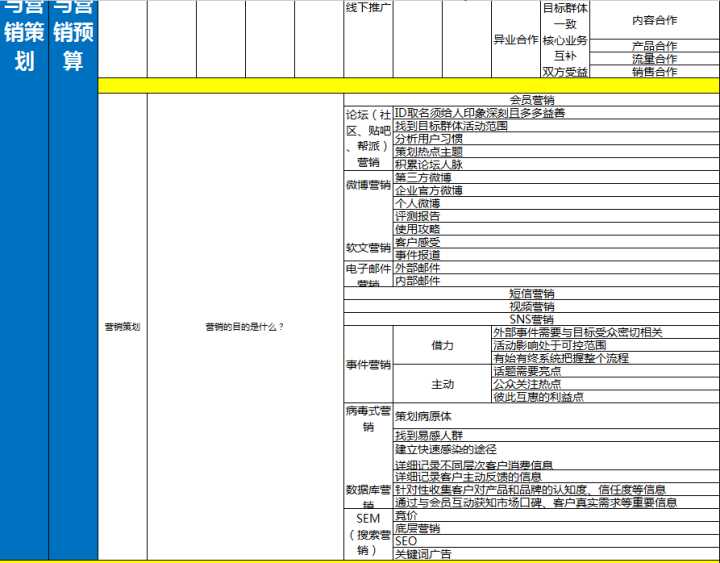Select the 企业官方微博 cell

click(x=429, y=190)
